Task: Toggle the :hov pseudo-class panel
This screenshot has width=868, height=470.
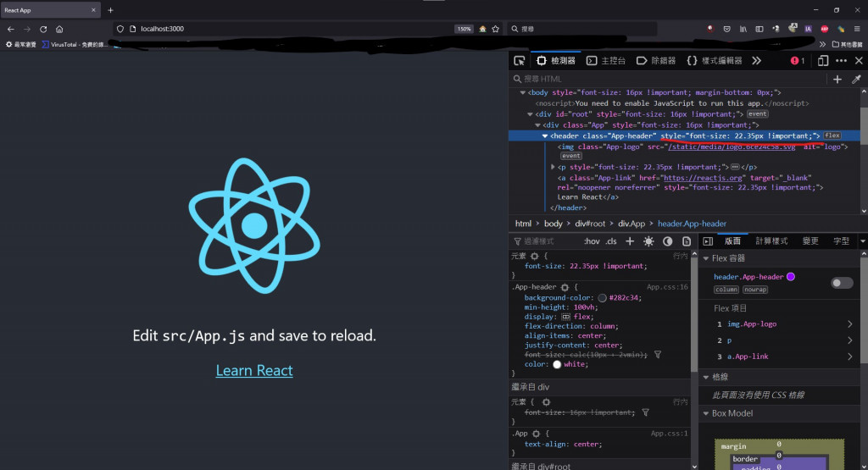Action: pyautogui.click(x=592, y=241)
